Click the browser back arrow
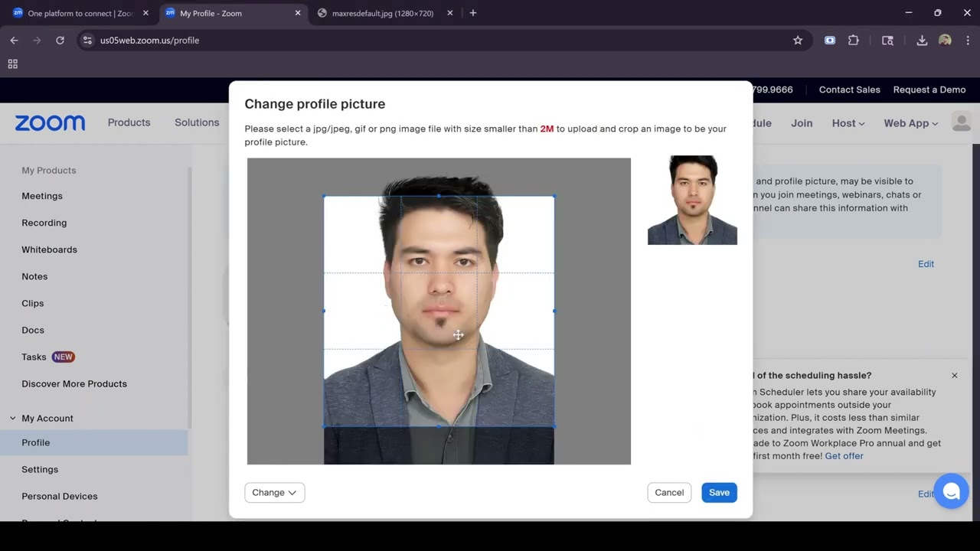Screen dimensions: 980x551 tap(14, 41)
